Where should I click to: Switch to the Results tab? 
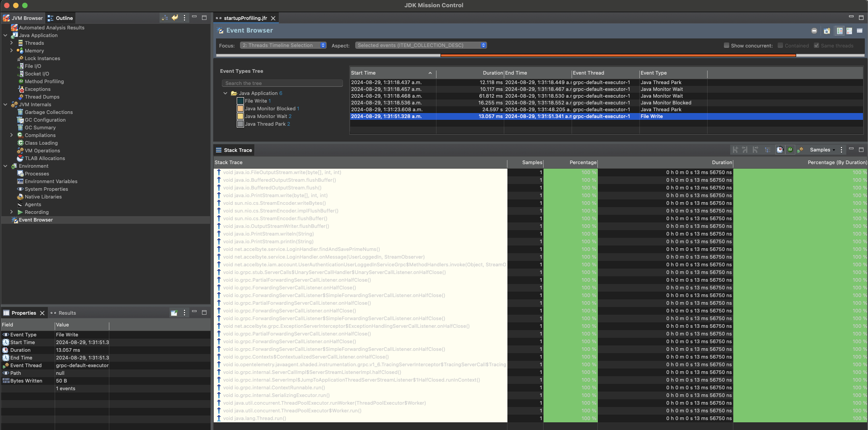pyautogui.click(x=63, y=313)
